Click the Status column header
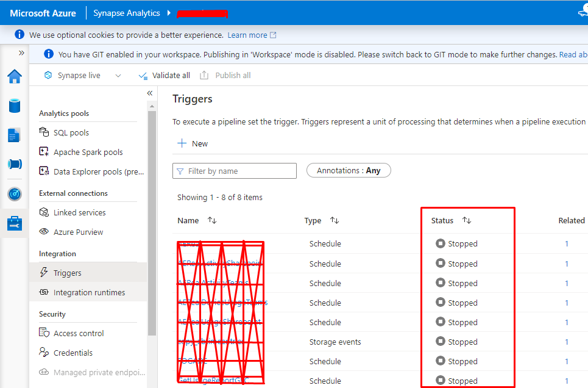 pyautogui.click(x=442, y=220)
